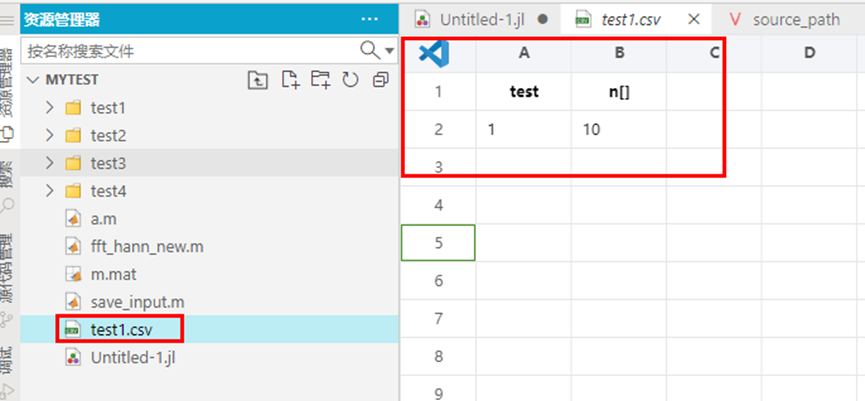The height and width of the screenshot is (401, 865).
Task: Switch to the test1.csv editor tab
Action: pos(636,19)
